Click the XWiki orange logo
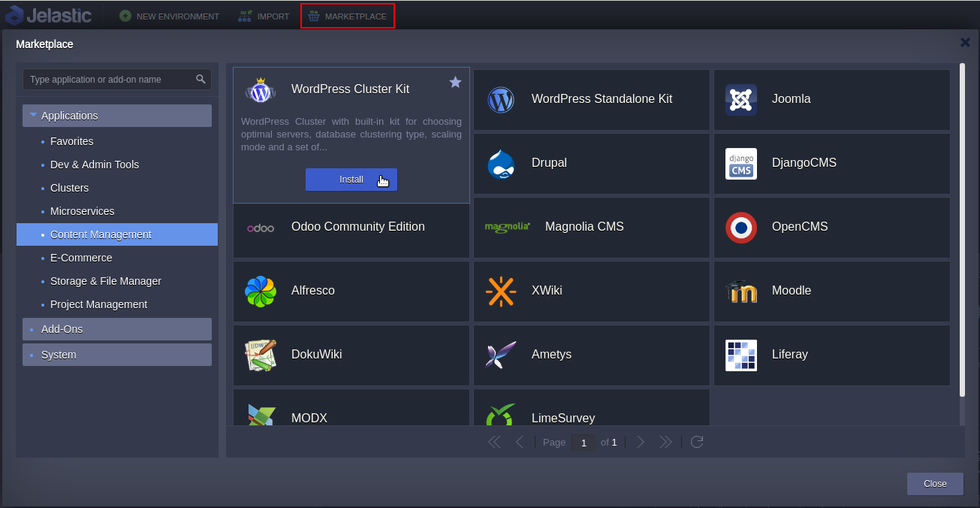 point(501,291)
